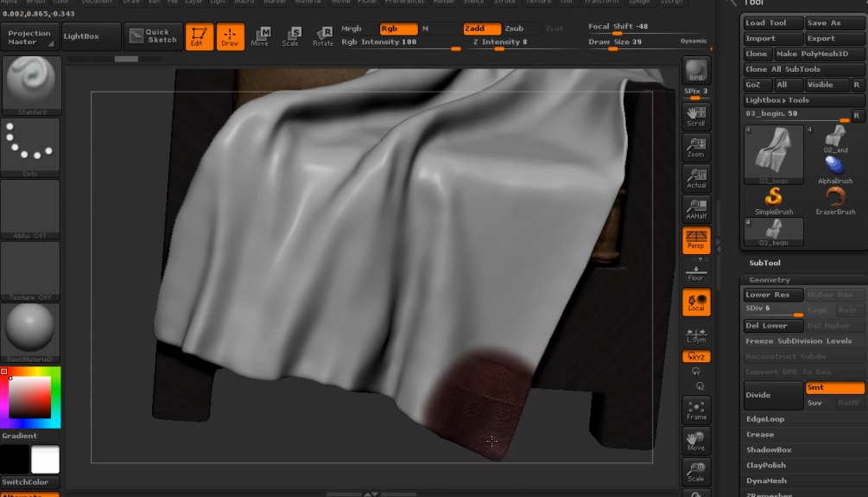Expand the DynaMesh subsection
The width and height of the screenshot is (868, 497).
pos(766,481)
